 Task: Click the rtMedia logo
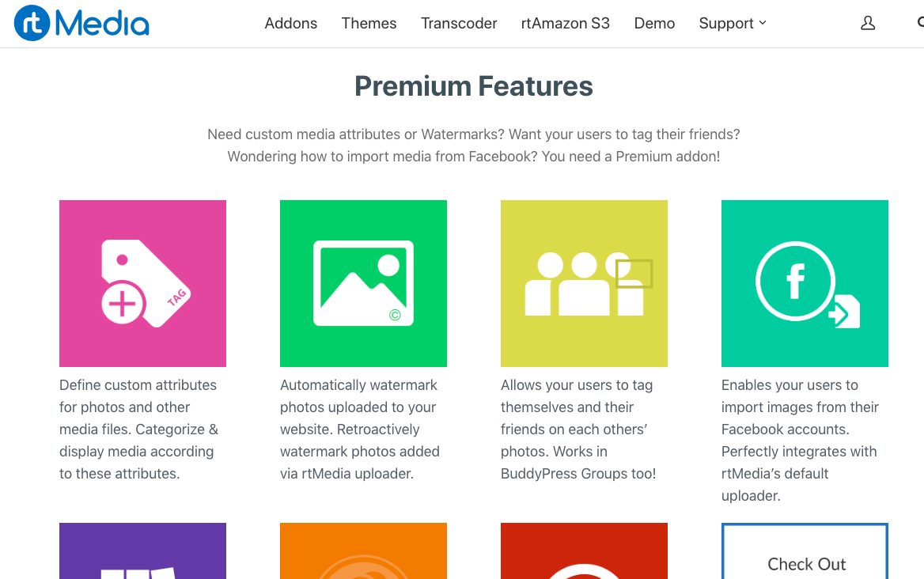(81, 24)
